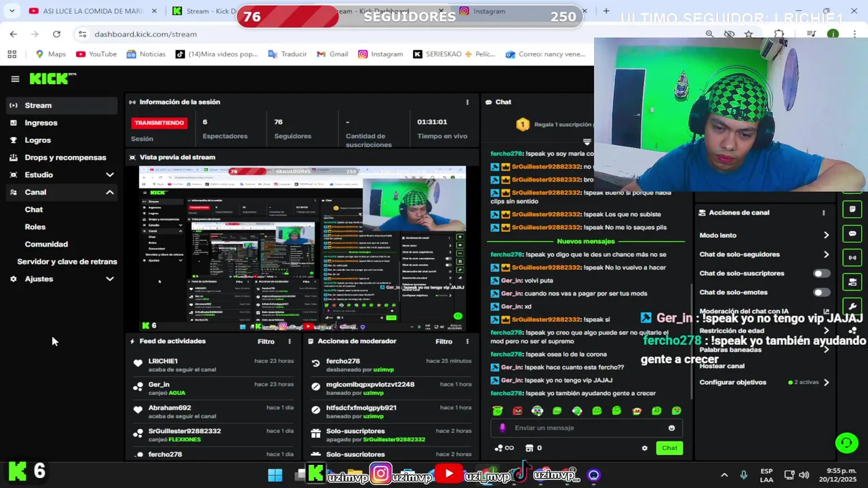Image resolution: width=868 pixels, height=488 pixels.
Task: Open the Kick sidebar hamburger menu
Action: (x=15, y=79)
